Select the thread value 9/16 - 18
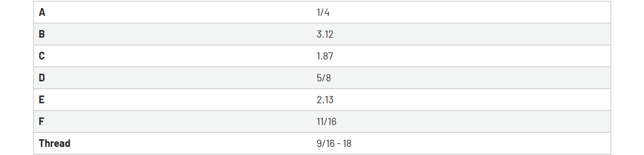 click(x=334, y=143)
